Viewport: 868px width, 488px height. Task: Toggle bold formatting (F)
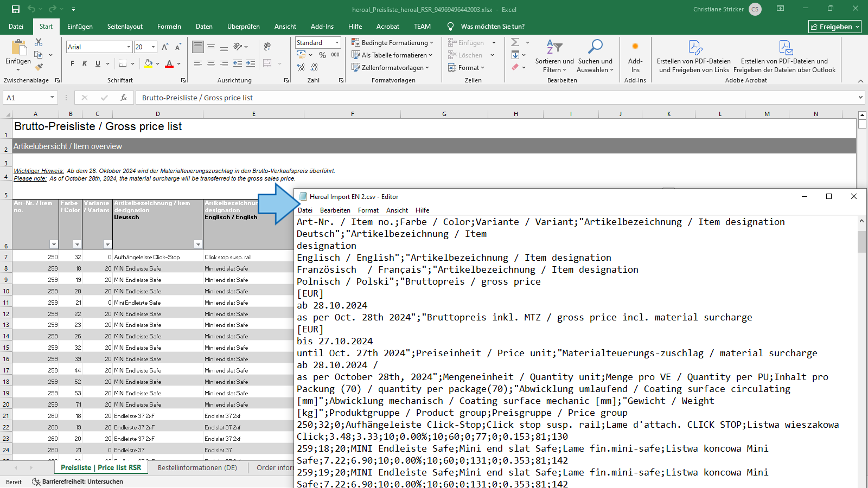point(72,63)
